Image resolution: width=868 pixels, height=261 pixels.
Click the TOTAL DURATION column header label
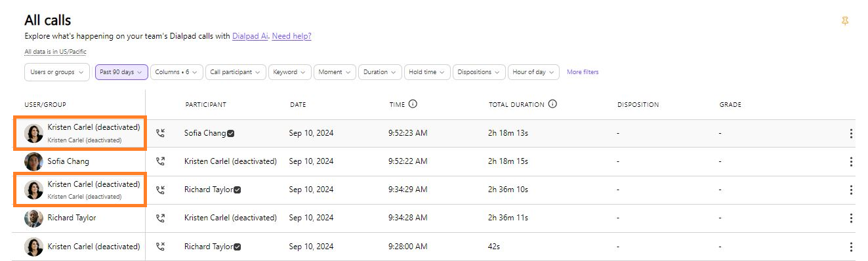(x=516, y=105)
